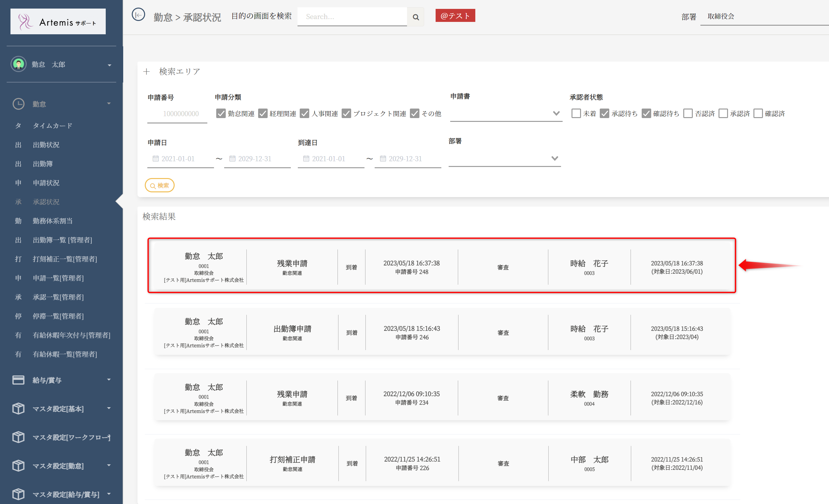Enable the 承認済 checkbox
Viewport: 829px width, 504px height.
(723, 114)
